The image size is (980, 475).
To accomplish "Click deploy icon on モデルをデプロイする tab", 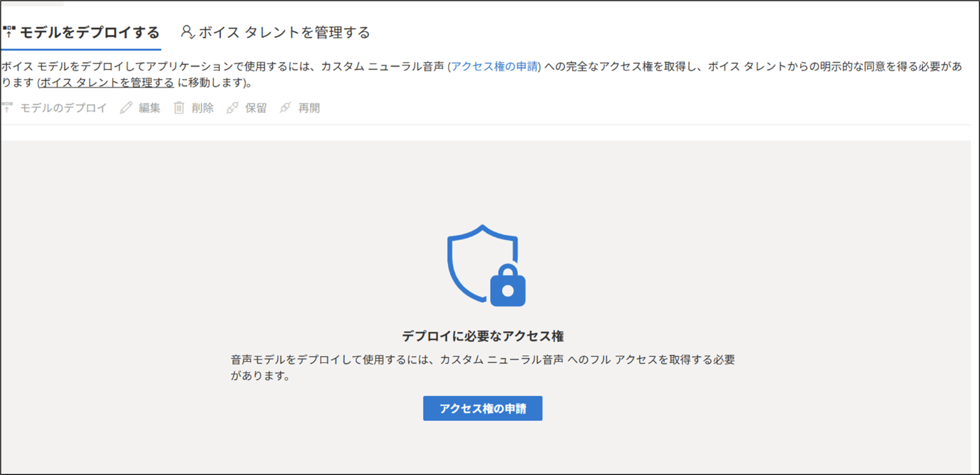I will click(9, 32).
